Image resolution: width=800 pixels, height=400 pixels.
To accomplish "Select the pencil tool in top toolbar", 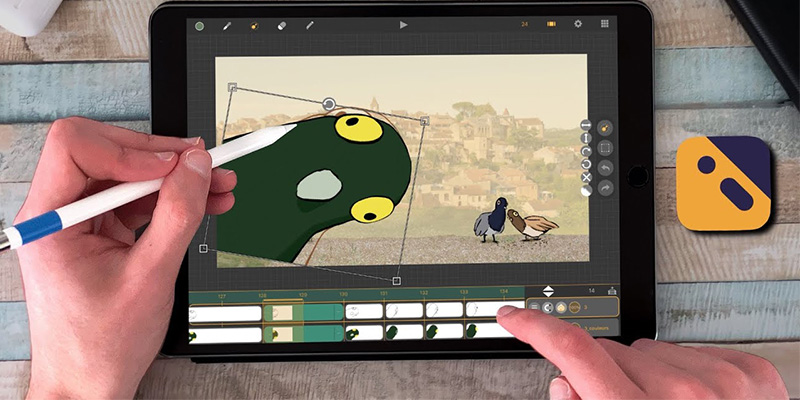I will [310, 25].
